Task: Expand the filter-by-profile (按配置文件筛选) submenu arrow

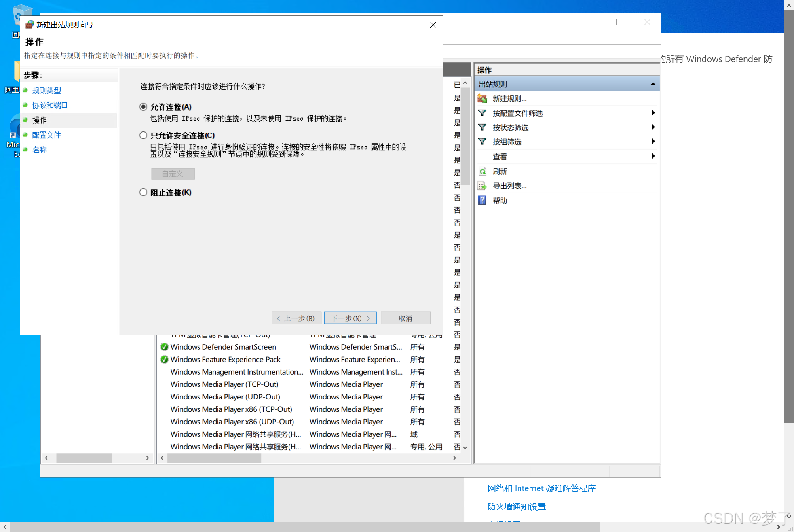Action: (653, 113)
